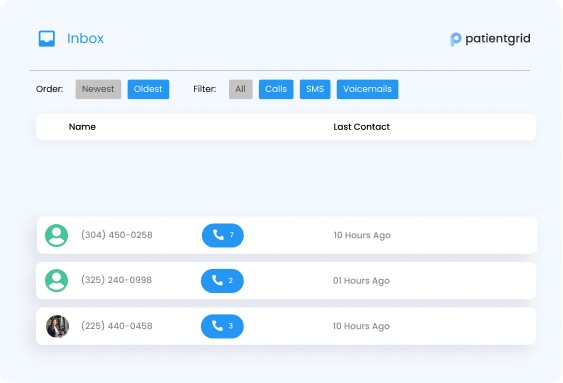Click green avatar for (304) 450-0258

click(x=56, y=235)
